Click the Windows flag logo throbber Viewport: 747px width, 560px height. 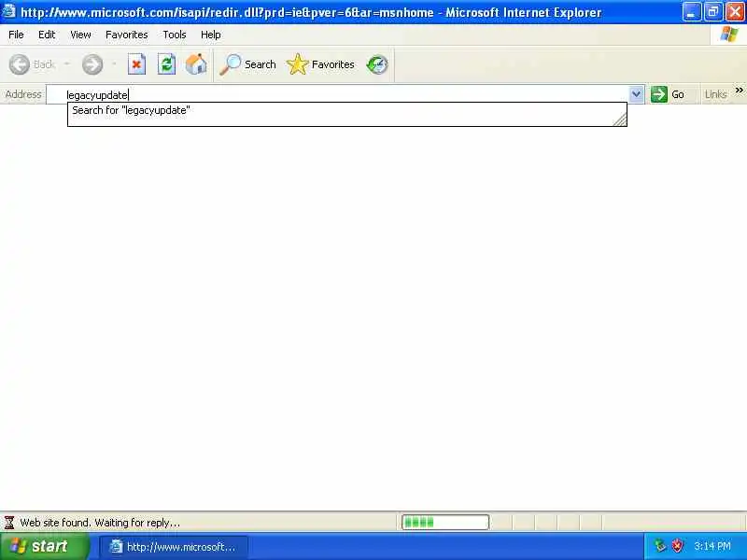point(729,35)
